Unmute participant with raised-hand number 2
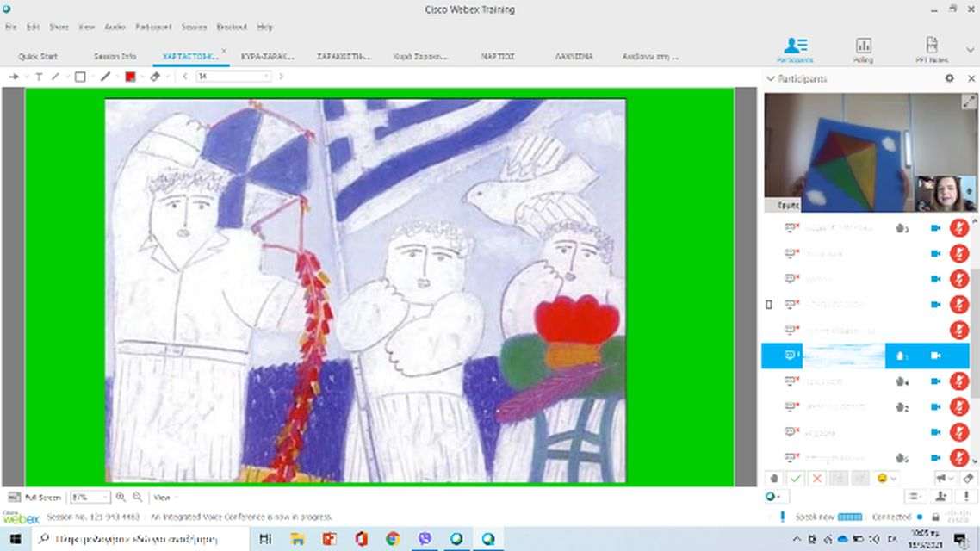Screen dimensions: 980x551 point(958,406)
